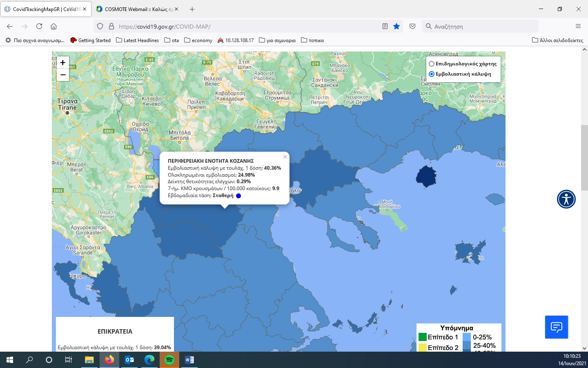Screen dimensions: 588x368
Task: Open Windows taskbar search
Action: [29, 360]
